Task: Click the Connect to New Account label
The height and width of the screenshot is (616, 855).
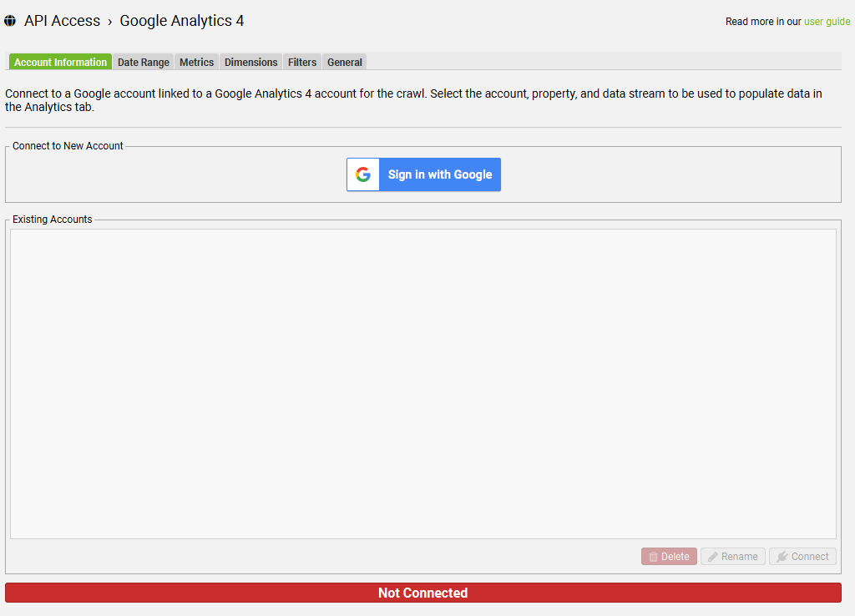Action: [x=68, y=145]
